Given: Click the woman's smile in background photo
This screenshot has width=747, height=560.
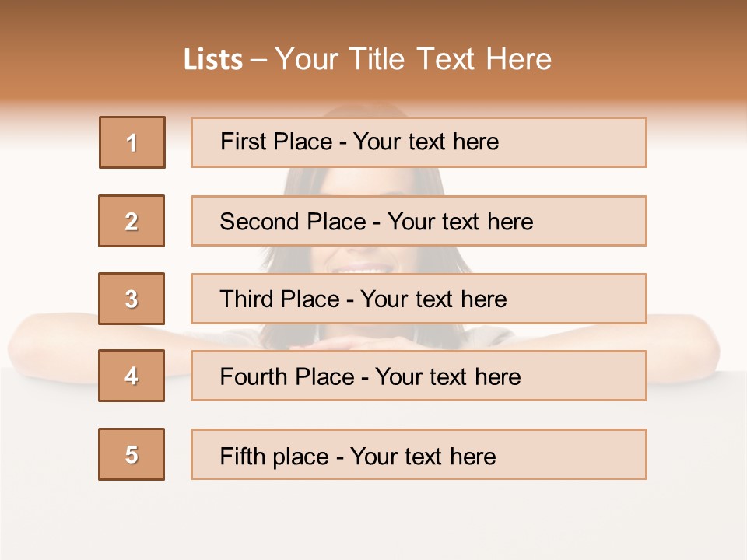Looking at the screenshot, I should 363,268.
